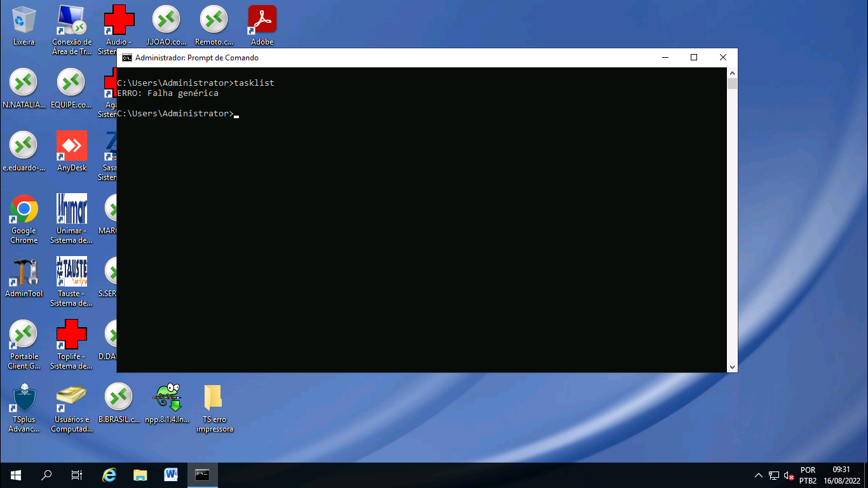The width and height of the screenshot is (868, 488).
Task: Click the Windows Start button
Action: (16, 475)
